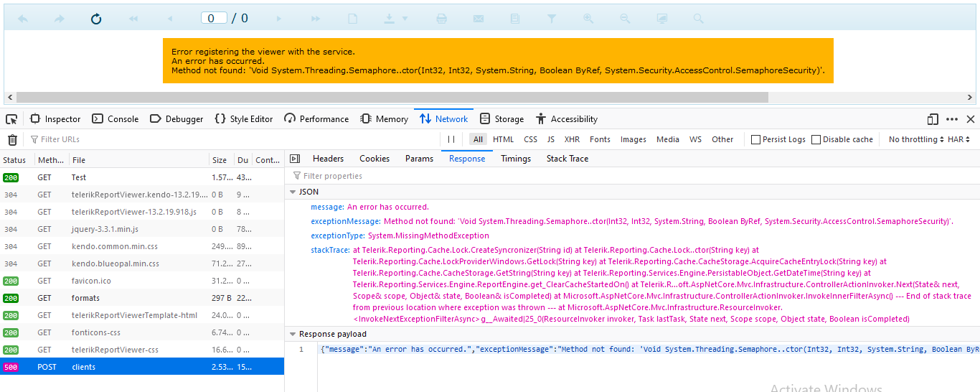Toggle the XHR request filter
This screenshot has width=980, height=392.
(572, 140)
